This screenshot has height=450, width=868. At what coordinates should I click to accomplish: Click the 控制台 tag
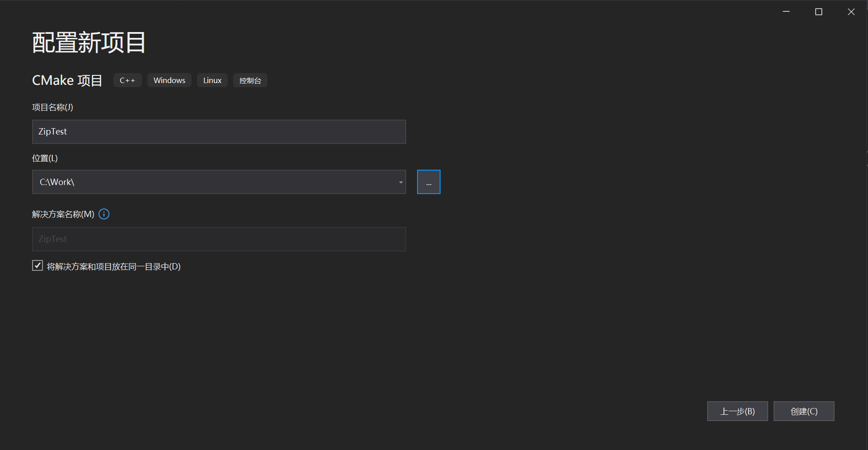(x=250, y=80)
